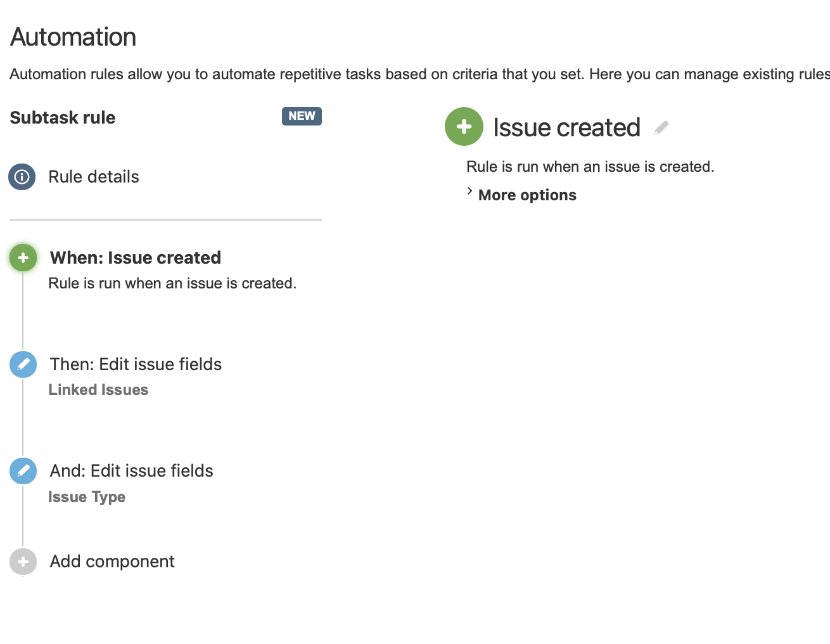Click the rename pencil beside Issue created title
This screenshot has height=644, width=830.
coord(661,127)
